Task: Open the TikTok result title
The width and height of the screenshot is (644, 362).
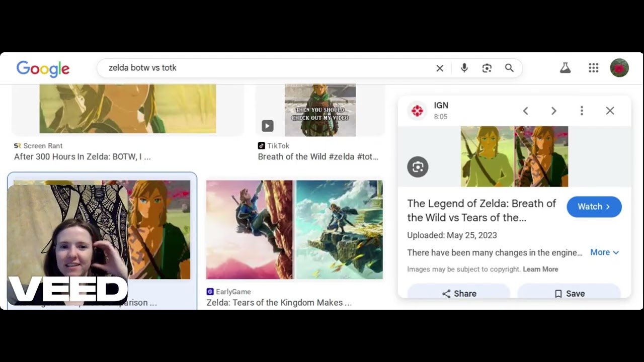Action: [318, 156]
